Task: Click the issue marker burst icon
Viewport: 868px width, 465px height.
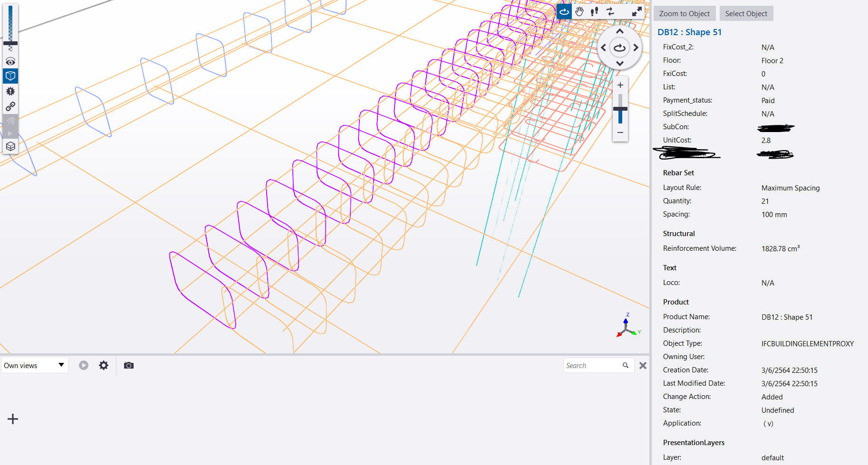Action: pos(10,91)
